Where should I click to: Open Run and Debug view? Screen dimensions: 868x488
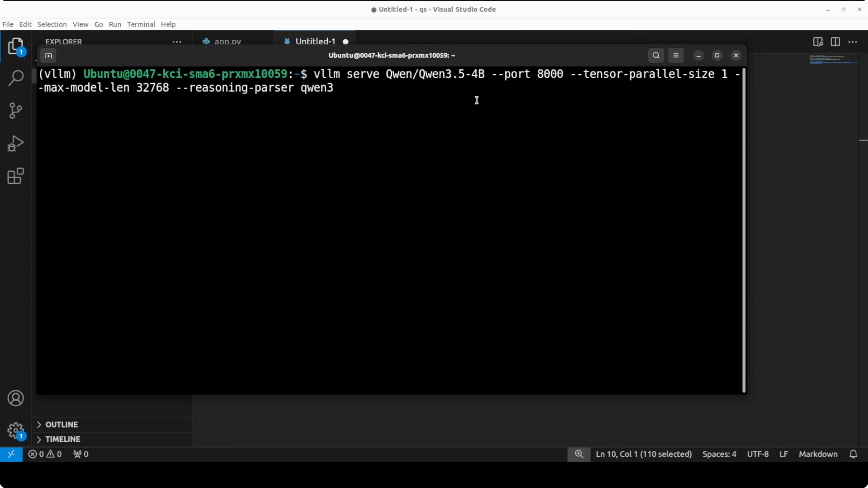16,144
